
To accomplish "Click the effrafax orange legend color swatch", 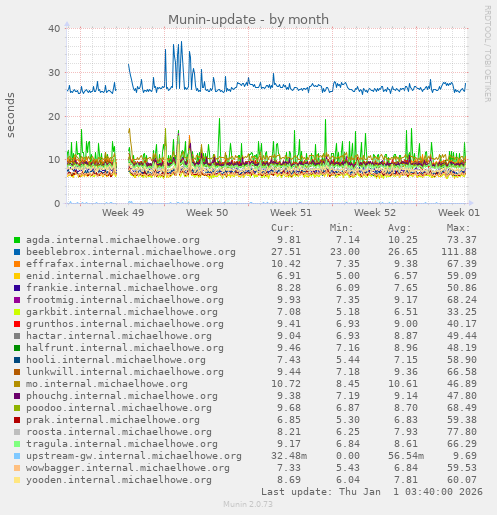I will 17,264.
